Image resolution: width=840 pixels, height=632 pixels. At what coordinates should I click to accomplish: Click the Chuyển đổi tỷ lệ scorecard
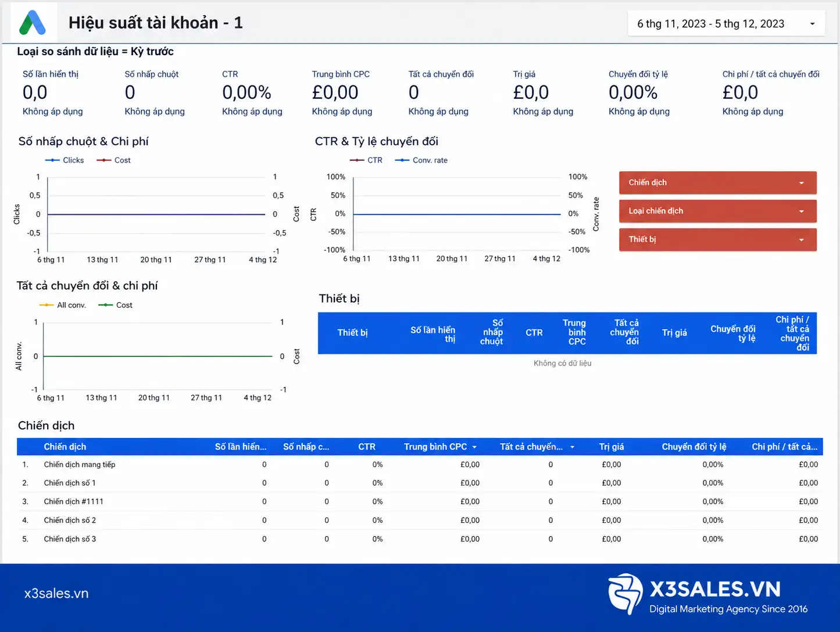pos(639,93)
